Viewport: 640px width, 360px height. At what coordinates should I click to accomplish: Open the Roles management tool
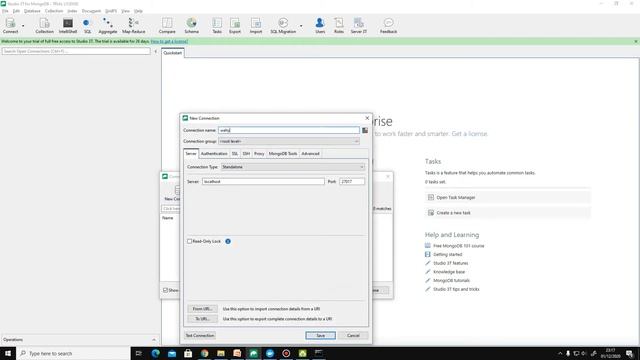pyautogui.click(x=339, y=25)
